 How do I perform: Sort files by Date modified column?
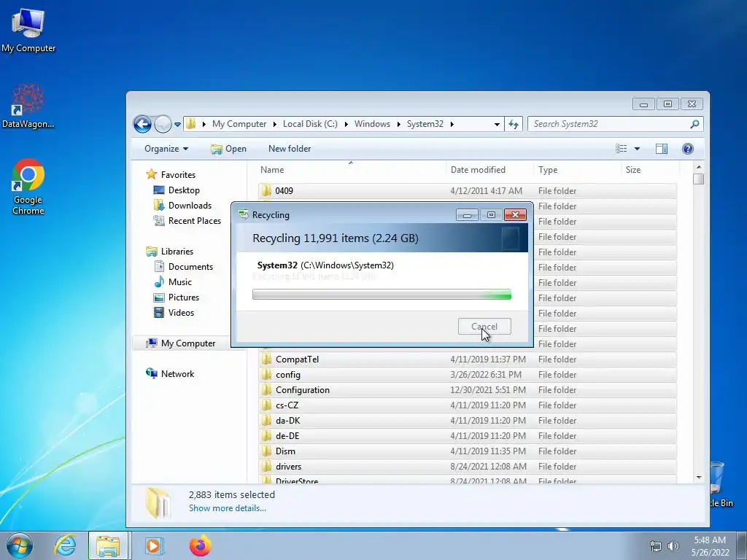click(490, 169)
